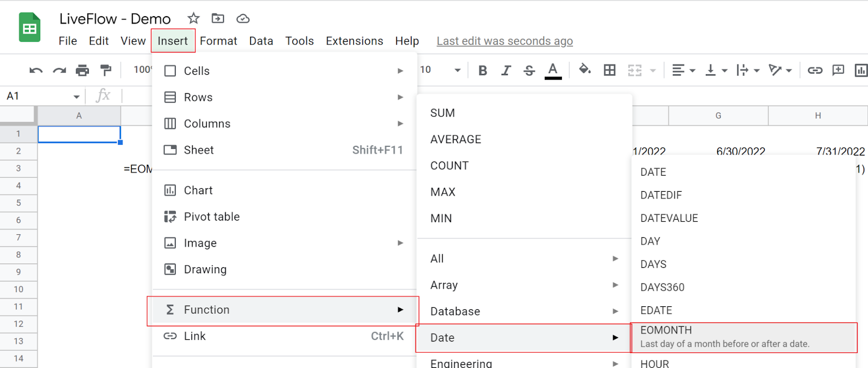
Task: Open the Edit menu
Action: (x=99, y=41)
